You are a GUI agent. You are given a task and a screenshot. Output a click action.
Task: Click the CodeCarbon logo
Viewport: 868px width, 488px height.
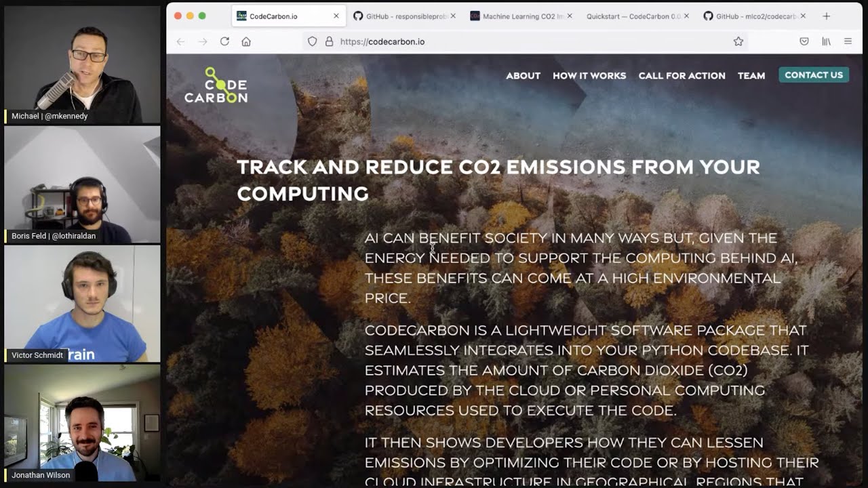(216, 85)
